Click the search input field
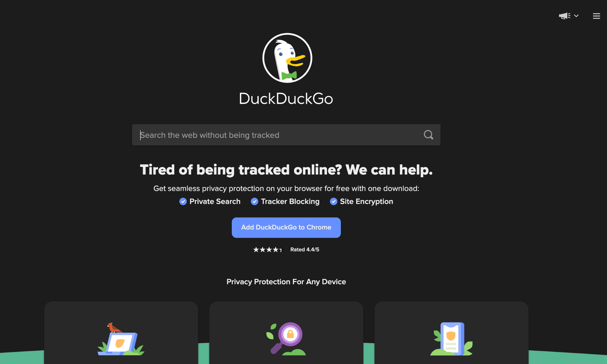Image resolution: width=607 pixels, height=364 pixels. (x=286, y=135)
